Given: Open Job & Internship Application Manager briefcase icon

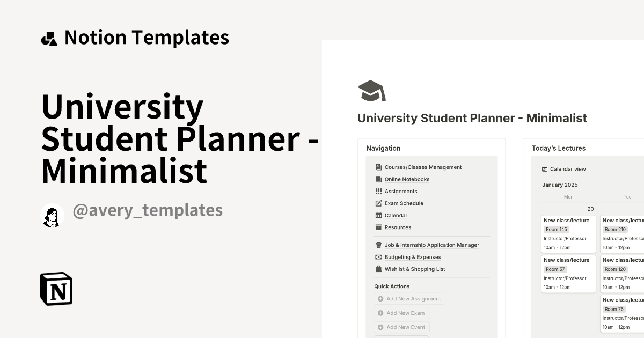Looking at the screenshot, I should 377,245.
